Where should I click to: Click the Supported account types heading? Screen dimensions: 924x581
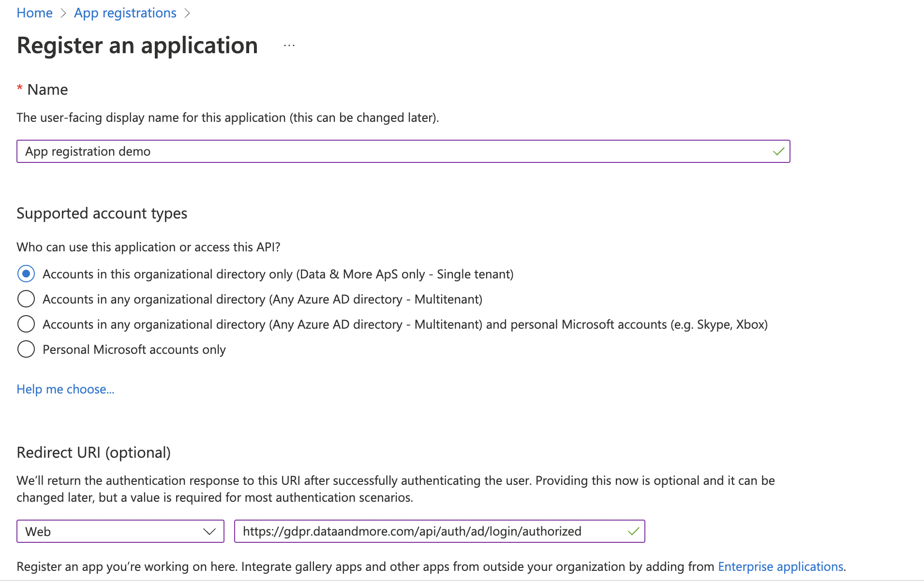click(102, 213)
